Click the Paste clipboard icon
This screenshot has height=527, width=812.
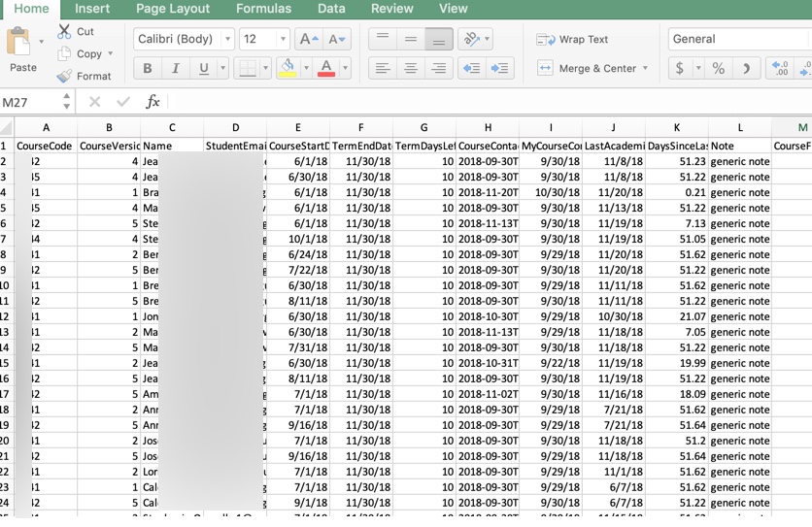coord(18,43)
